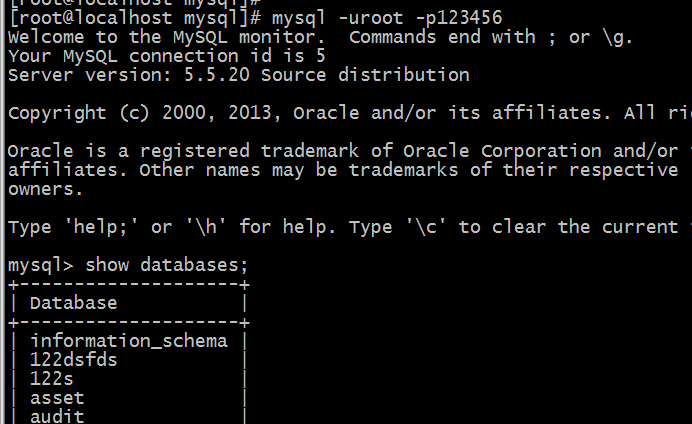
Task: Click 'Source distribution' text
Action: click(365, 75)
